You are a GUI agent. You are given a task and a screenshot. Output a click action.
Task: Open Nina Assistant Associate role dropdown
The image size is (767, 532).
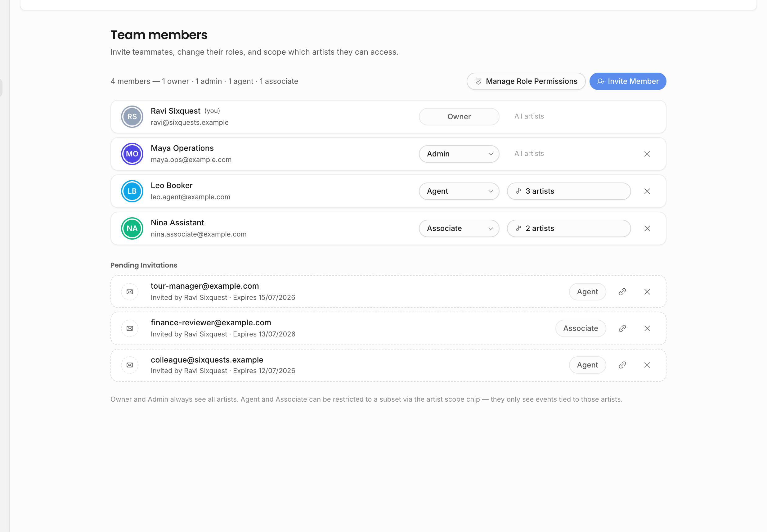459,229
